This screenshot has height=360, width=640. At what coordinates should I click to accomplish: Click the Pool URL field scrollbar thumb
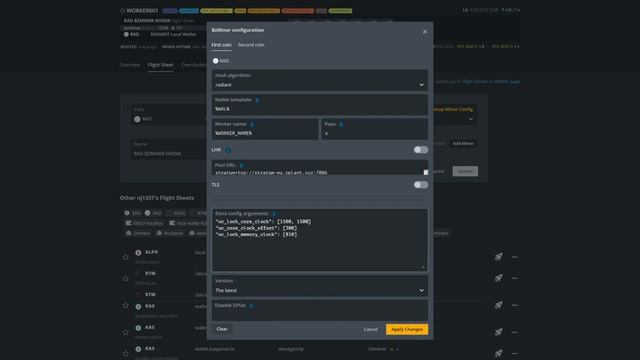(426, 172)
